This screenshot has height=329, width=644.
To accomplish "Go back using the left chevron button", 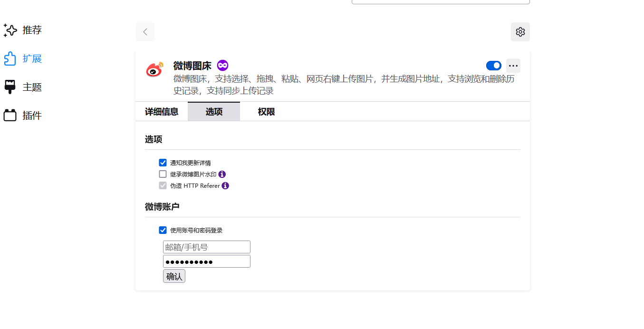I will (x=145, y=32).
